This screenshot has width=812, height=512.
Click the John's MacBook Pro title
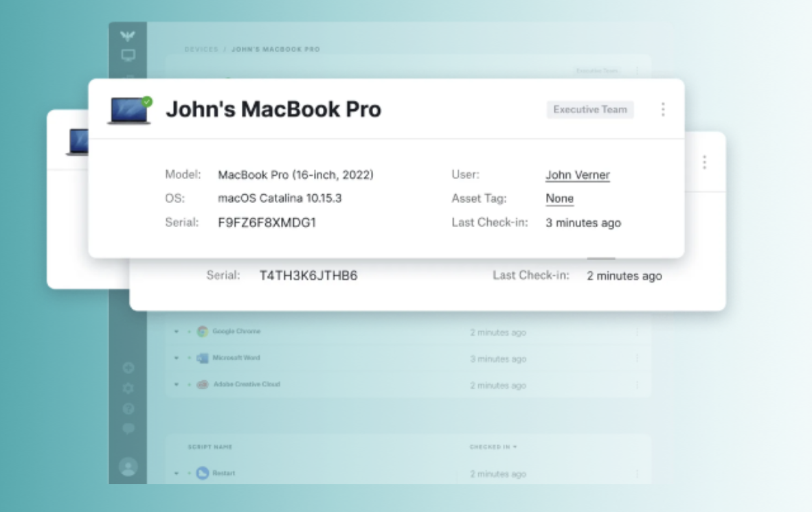(x=273, y=109)
